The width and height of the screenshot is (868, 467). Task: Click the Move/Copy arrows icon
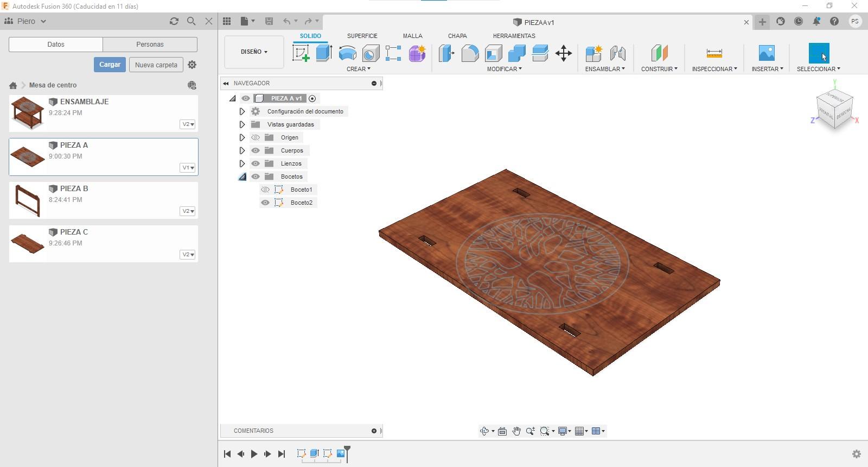pyautogui.click(x=564, y=53)
